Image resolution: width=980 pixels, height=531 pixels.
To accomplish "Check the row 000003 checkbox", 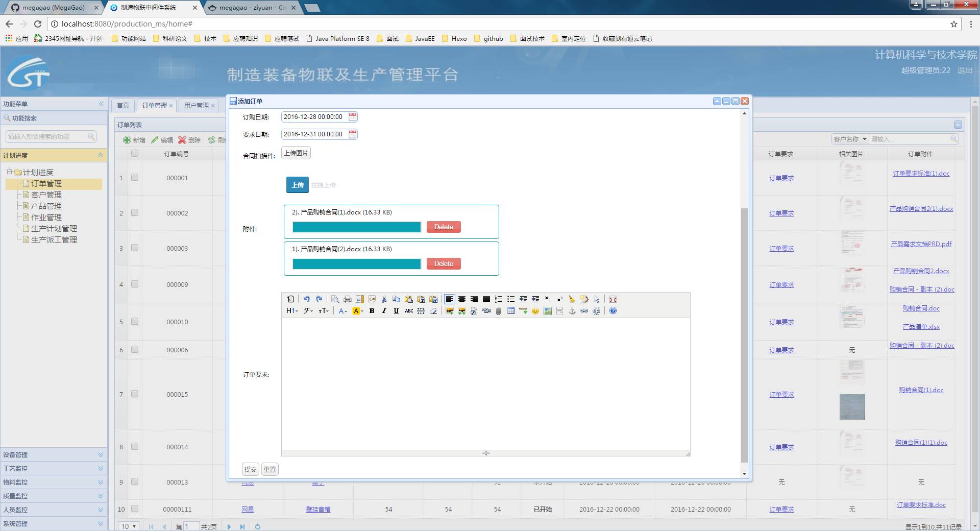I will tap(135, 248).
